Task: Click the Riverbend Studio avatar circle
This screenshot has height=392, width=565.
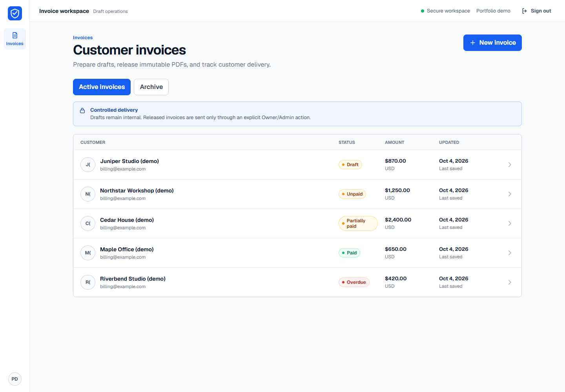Action: pyautogui.click(x=88, y=282)
